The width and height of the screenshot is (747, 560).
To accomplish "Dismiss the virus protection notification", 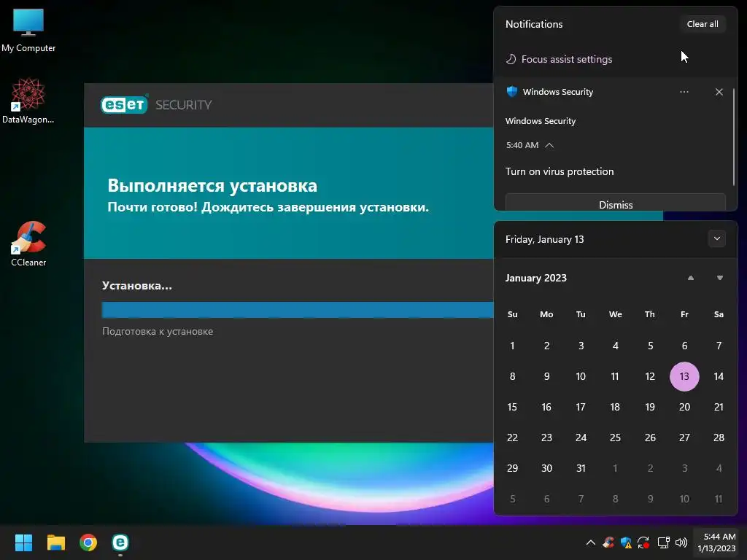I will 615,203.
